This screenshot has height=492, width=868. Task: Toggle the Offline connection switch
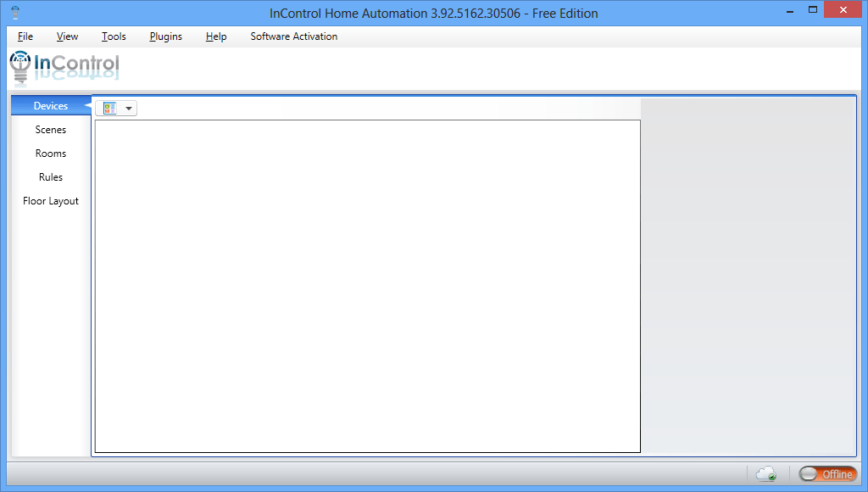click(x=827, y=473)
